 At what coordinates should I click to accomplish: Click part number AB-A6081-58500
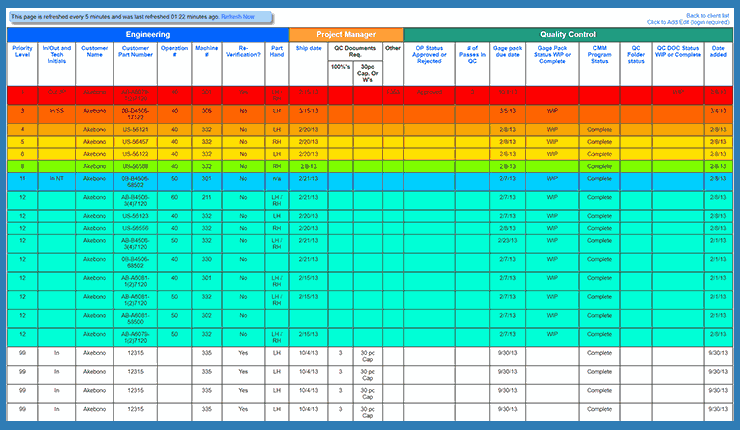[135, 319]
